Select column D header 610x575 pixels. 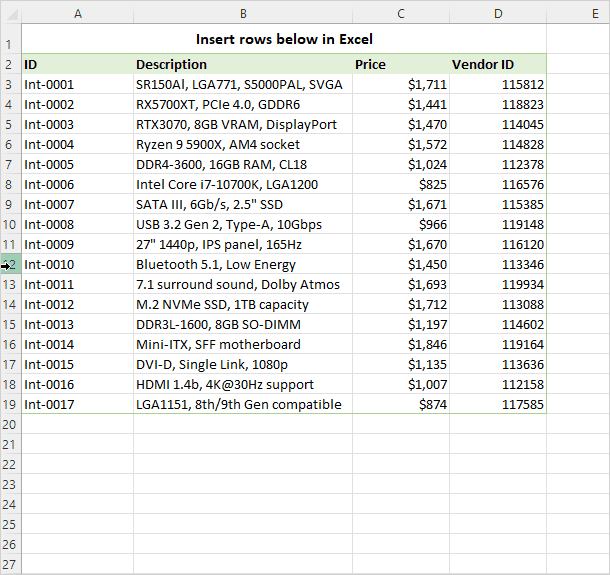point(498,14)
